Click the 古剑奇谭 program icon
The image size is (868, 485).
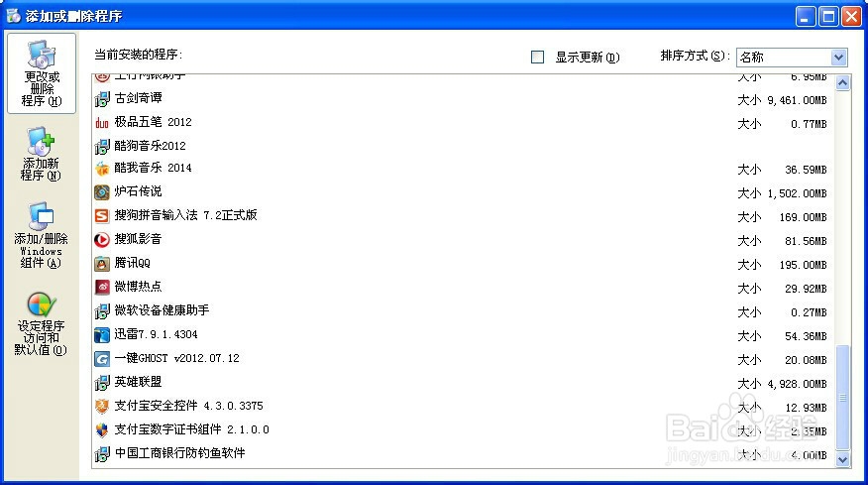(x=102, y=98)
